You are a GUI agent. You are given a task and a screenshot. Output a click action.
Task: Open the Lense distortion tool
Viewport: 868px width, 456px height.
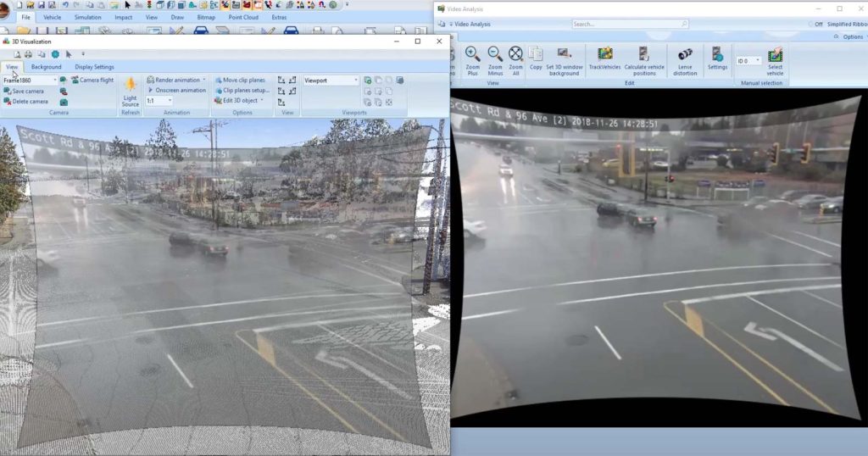pos(685,61)
